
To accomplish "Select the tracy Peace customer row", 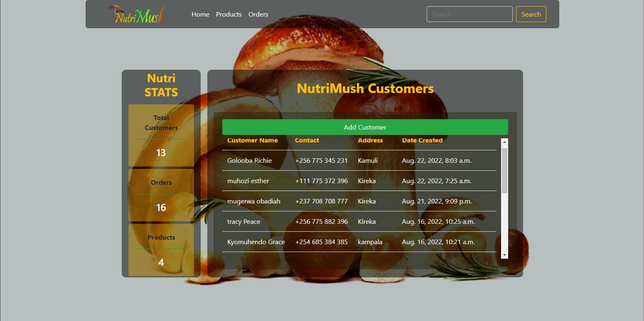I will pyautogui.click(x=359, y=222).
